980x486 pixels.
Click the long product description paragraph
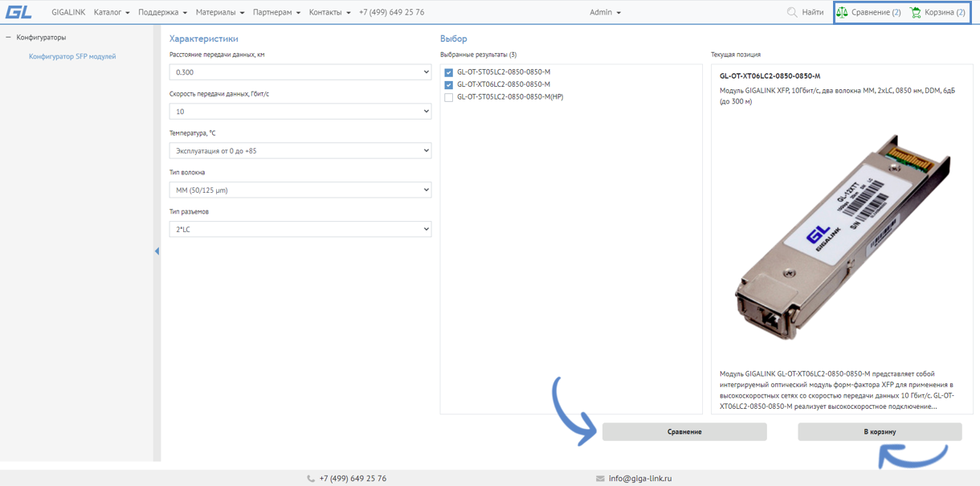pos(837,390)
